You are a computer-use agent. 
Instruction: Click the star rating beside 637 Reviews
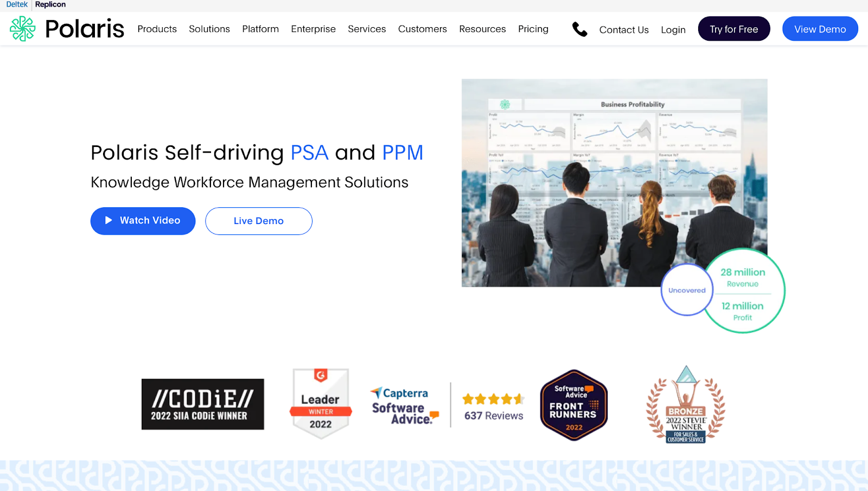493,399
